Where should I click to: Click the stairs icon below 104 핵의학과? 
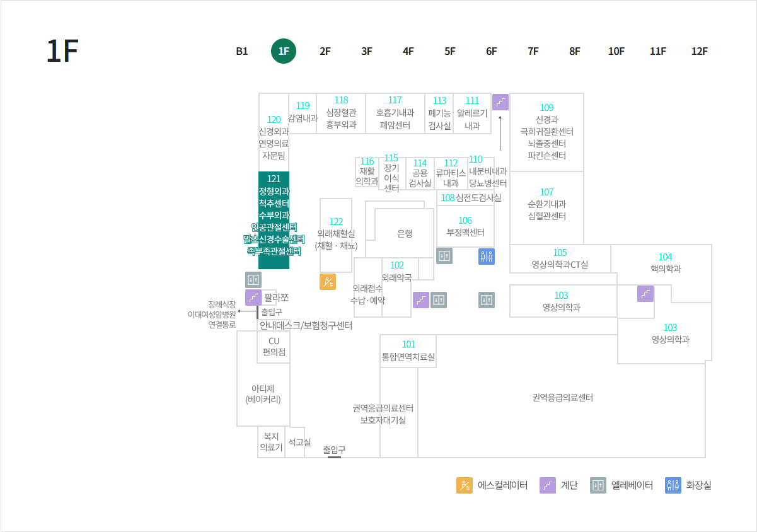click(645, 294)
